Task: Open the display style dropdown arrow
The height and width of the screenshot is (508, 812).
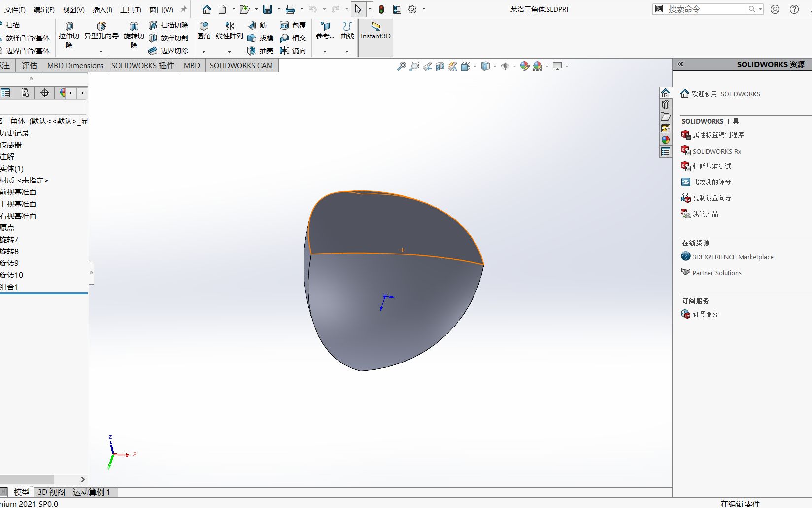Action: (495, 66)
